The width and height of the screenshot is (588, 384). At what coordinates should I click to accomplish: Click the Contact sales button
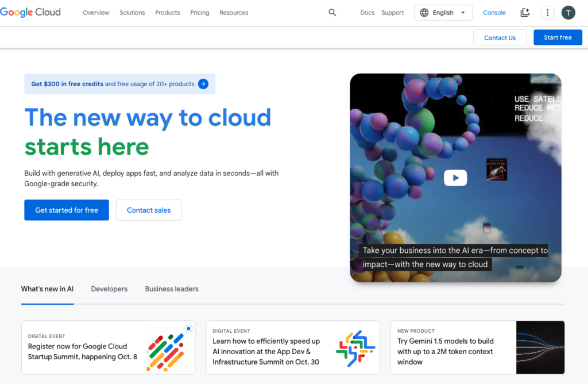[x=149, y=210]
